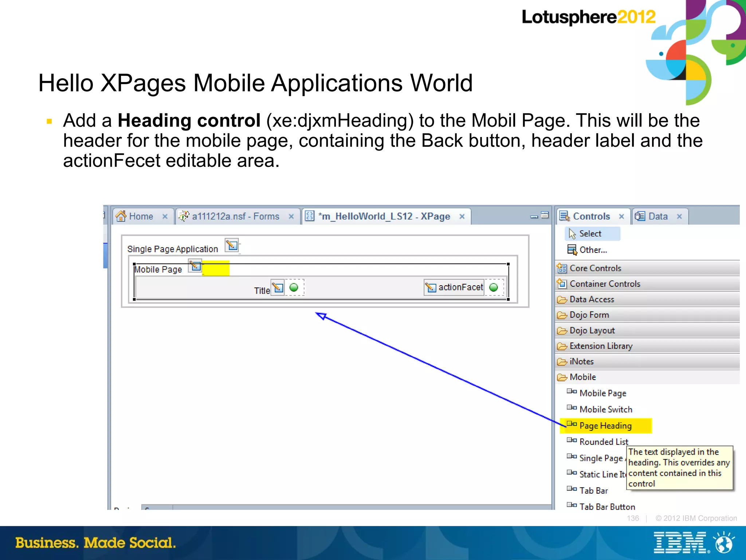Click the Mobile Switch control icon
Screen dimensions: 746x560
[572, 407]
